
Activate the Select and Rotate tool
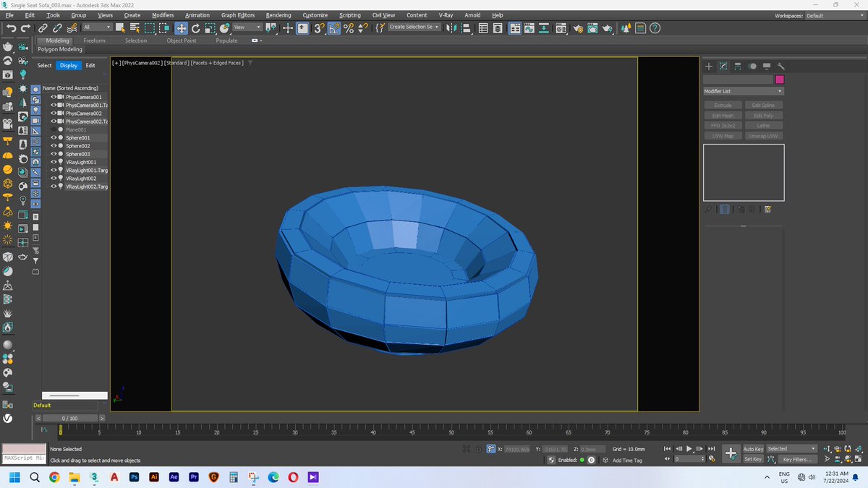click(195, 28)
